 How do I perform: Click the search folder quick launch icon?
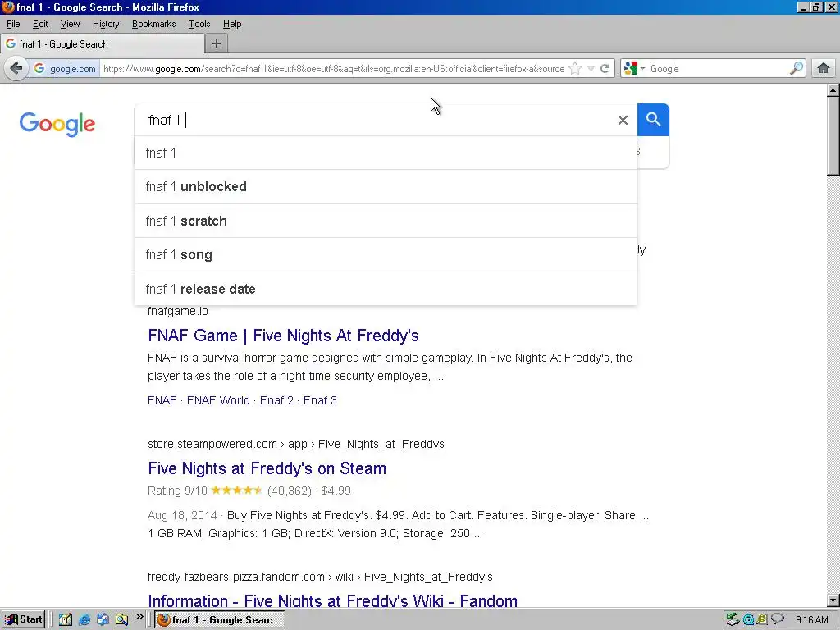[x=121, y=620]
